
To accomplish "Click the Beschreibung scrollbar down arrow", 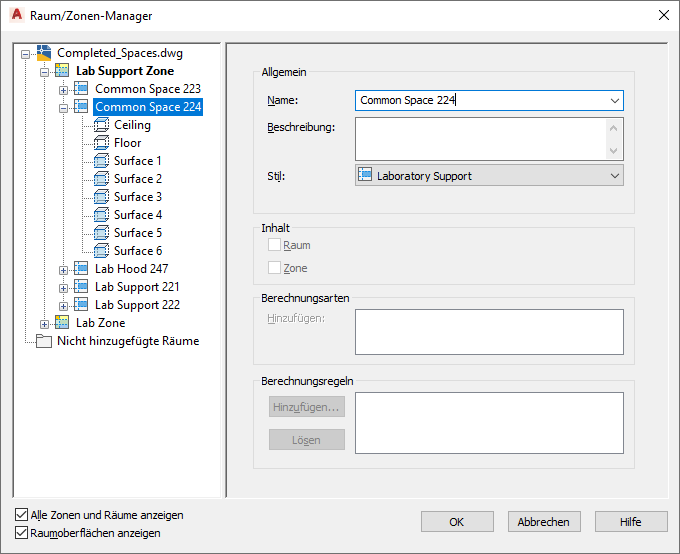I will tap(613, 151).
